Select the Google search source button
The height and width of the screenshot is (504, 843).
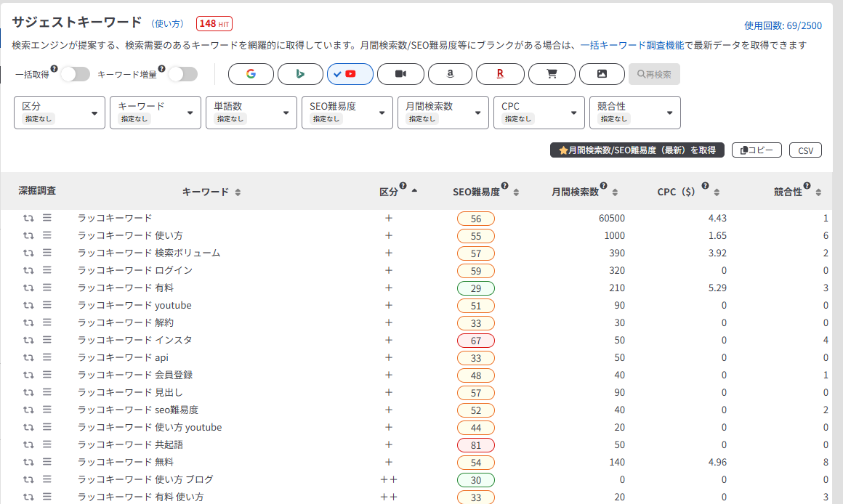click(251, 74)
